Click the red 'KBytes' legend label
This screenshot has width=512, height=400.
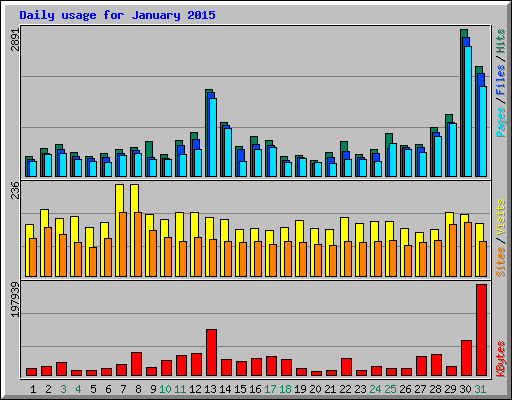point(501,359)
